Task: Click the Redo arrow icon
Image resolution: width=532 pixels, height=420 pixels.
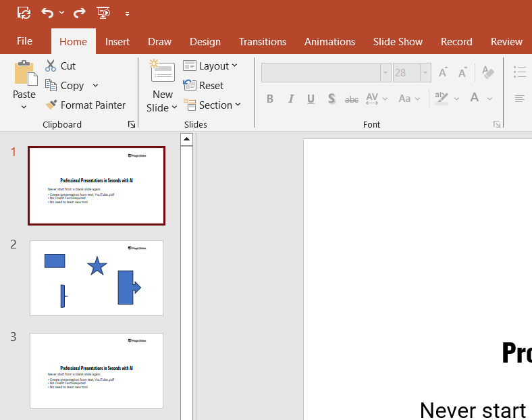Action: tap(79, 13)
